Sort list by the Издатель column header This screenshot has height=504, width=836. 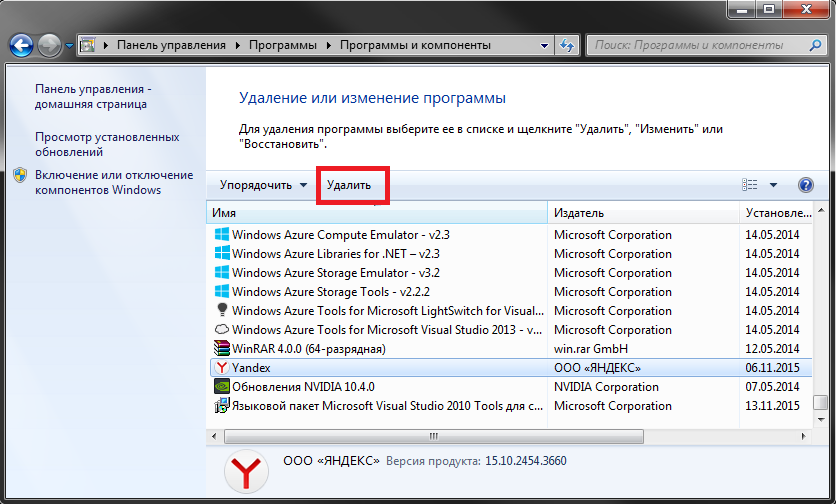(x=644, y=213)
